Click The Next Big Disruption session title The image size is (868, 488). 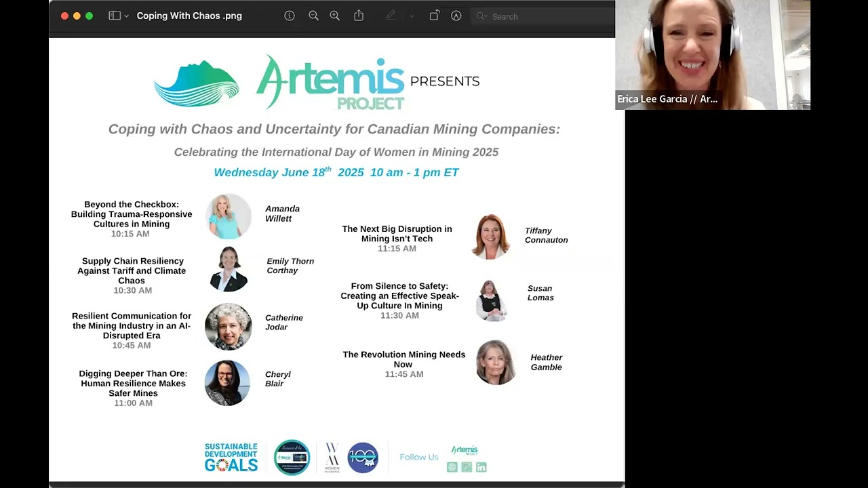[x=397, y=234]
